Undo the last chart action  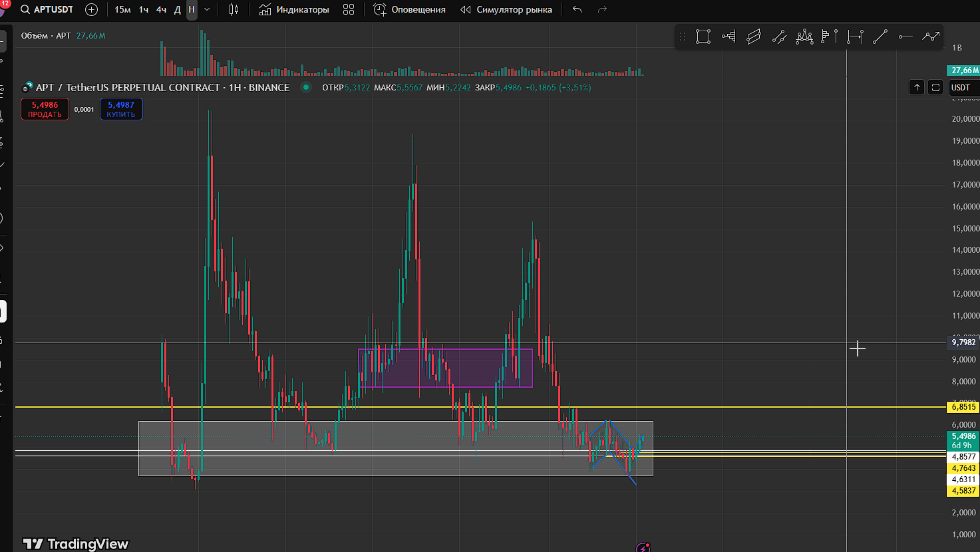577,9
